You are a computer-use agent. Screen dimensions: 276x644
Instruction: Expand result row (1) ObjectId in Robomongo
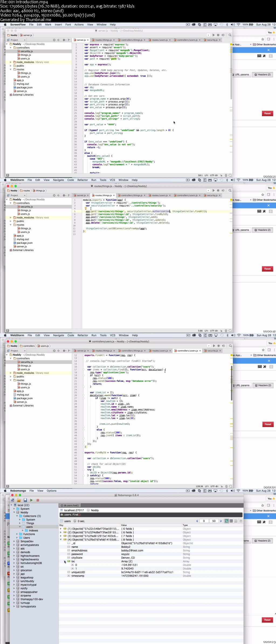(61, 529)
